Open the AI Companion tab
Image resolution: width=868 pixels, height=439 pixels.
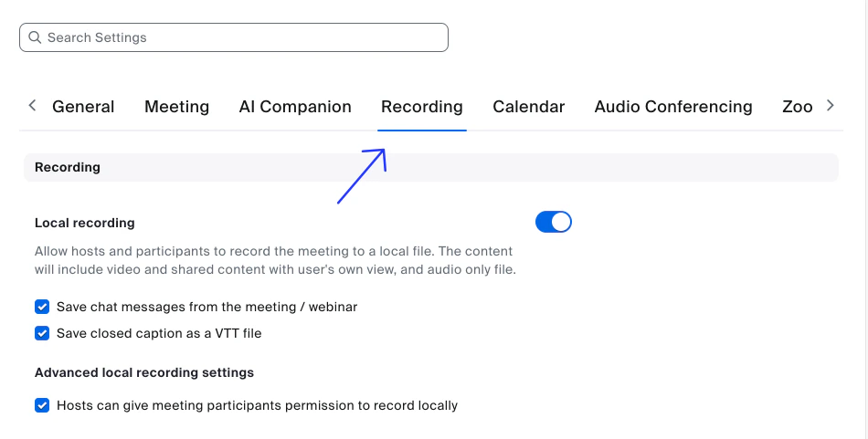tap(295, 107)
